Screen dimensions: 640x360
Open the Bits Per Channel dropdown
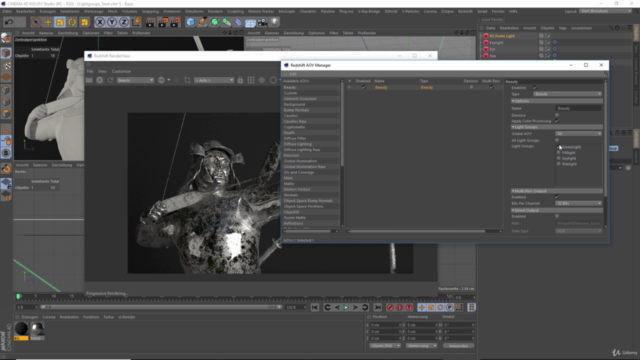point(578,203)
